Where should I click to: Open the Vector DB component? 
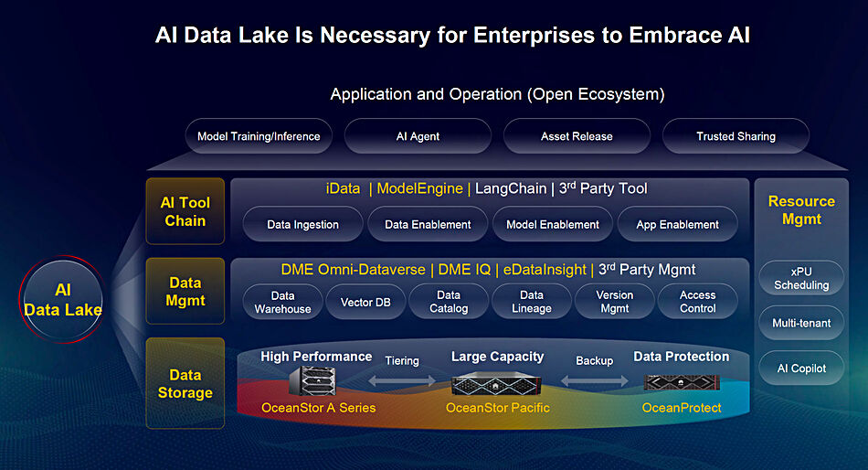(x=365, y=303)
